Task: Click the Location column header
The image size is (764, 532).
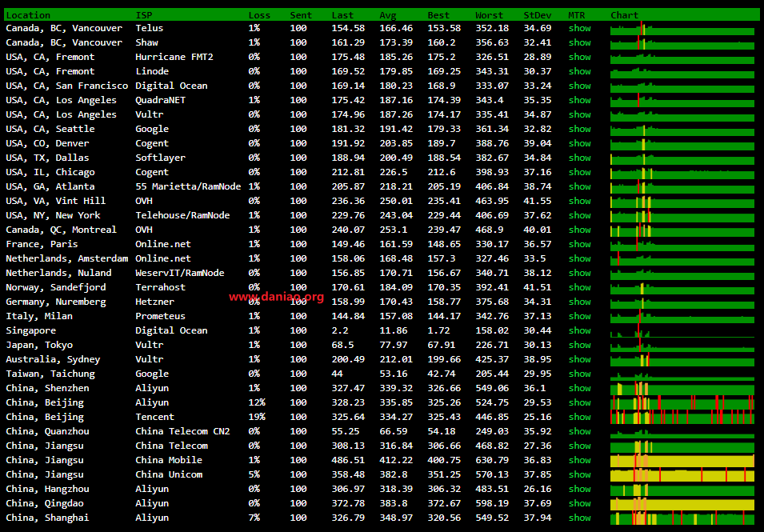Action: click(28, 15)
